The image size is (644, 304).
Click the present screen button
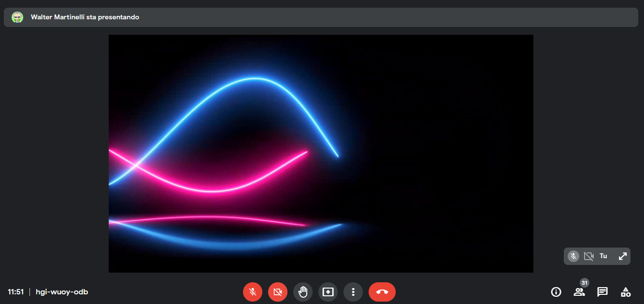[x=328, y=292]
